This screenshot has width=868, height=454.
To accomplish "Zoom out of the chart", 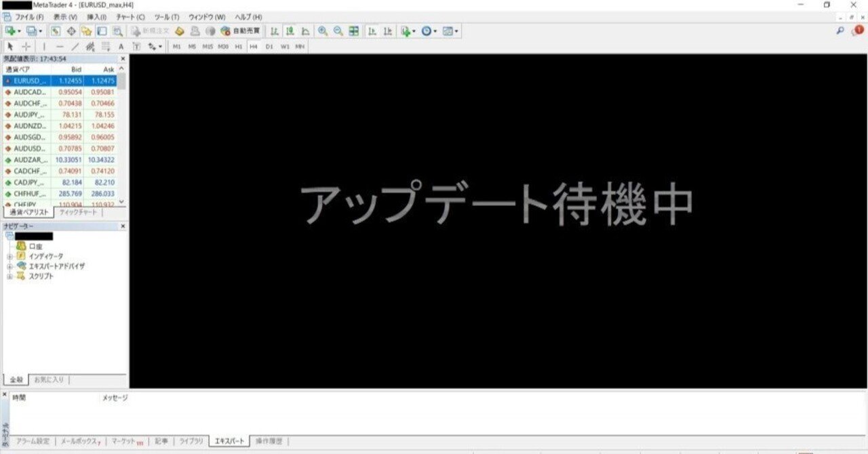I will point(336,31).
